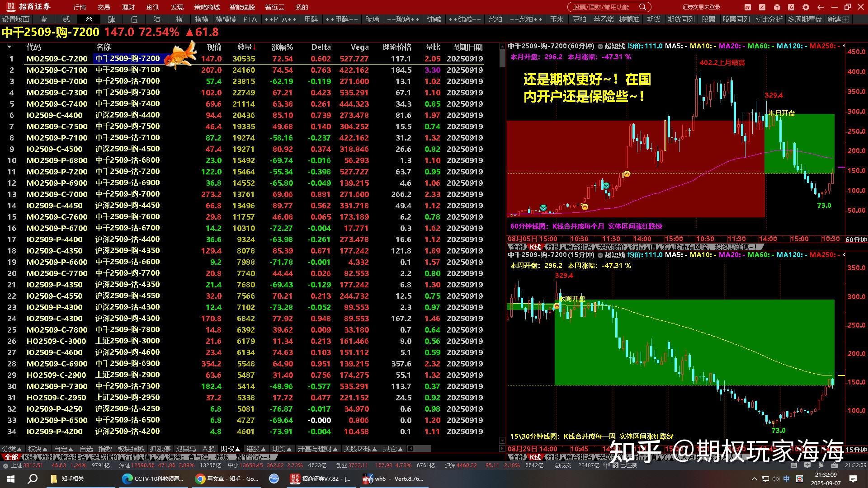
Task: Click the search magnifier icon
Action: (642, 7)
